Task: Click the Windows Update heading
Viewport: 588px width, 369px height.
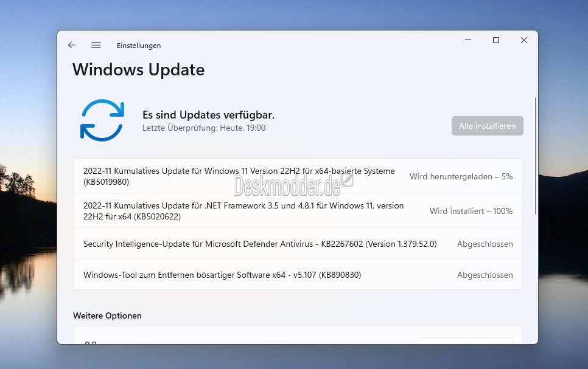Action: (x=138, y=70)
